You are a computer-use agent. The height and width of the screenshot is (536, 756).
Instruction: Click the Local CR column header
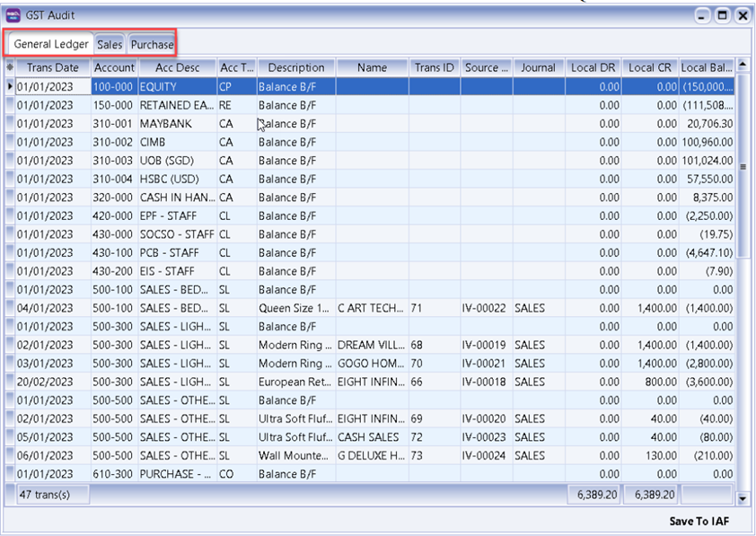[x=649, y=67]
